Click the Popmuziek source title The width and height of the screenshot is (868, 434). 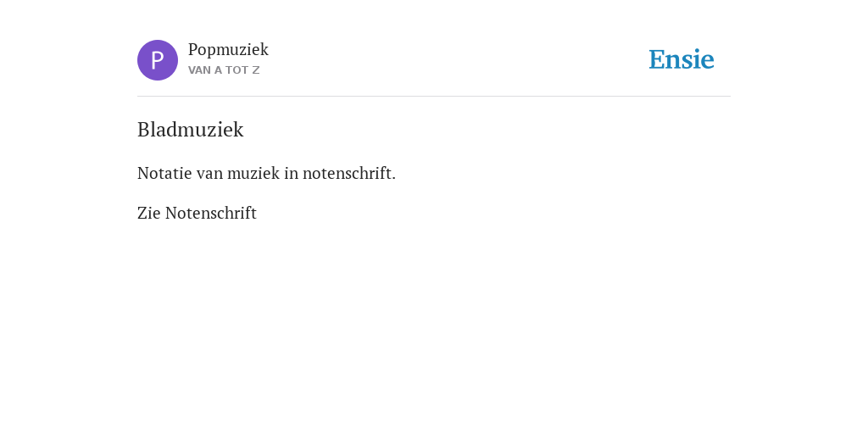[228, 50]
